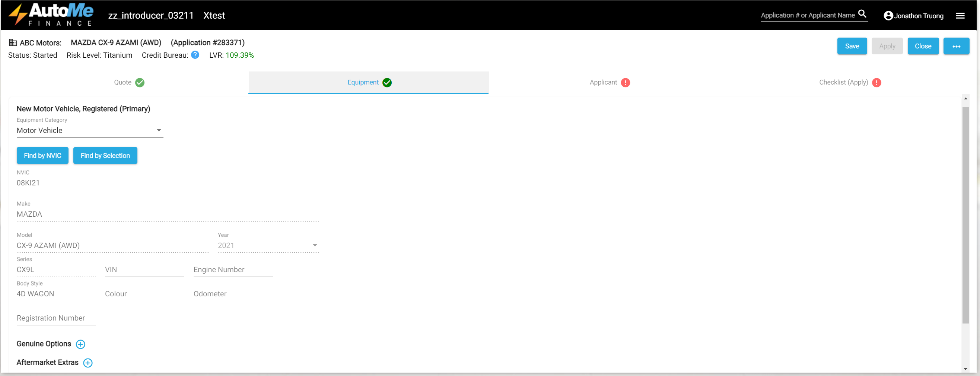
Task: Click the search magnifier icon
Action: point(862,14)
